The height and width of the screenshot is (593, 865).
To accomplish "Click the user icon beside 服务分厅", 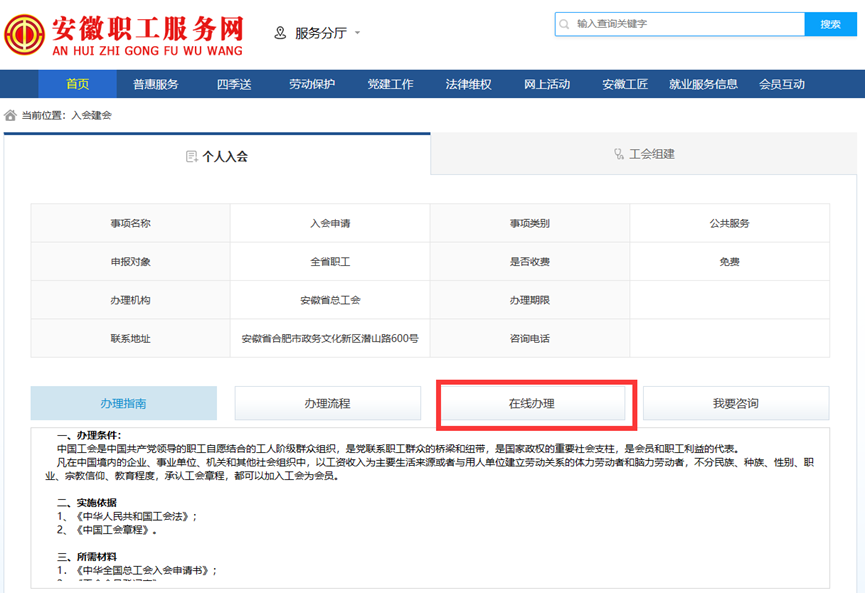I will 280,33.
